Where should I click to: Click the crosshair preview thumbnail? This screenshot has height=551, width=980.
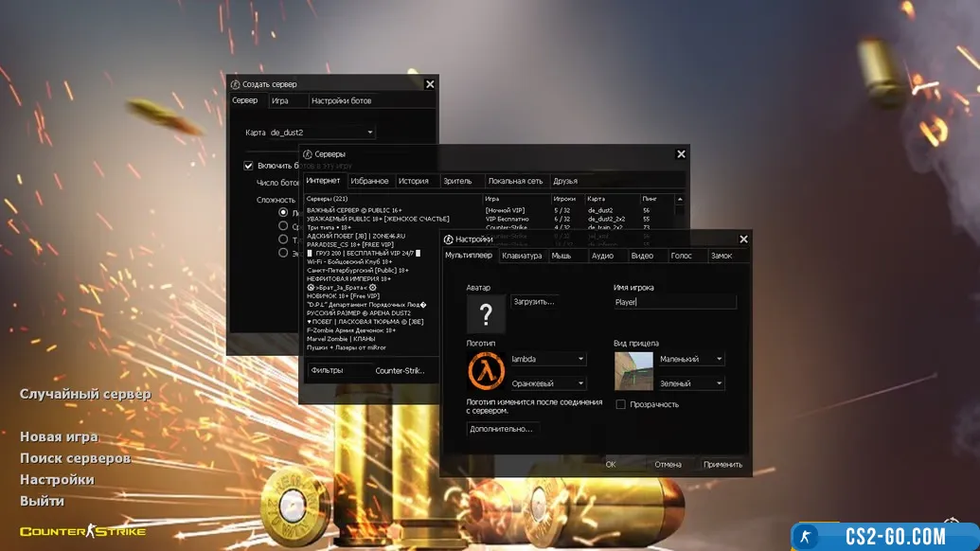[x=633, y=371]
